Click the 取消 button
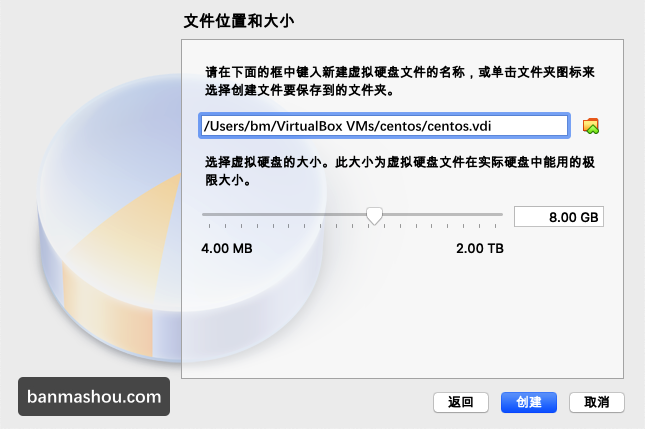The image size is (645, 429). [x=596, y=402]
